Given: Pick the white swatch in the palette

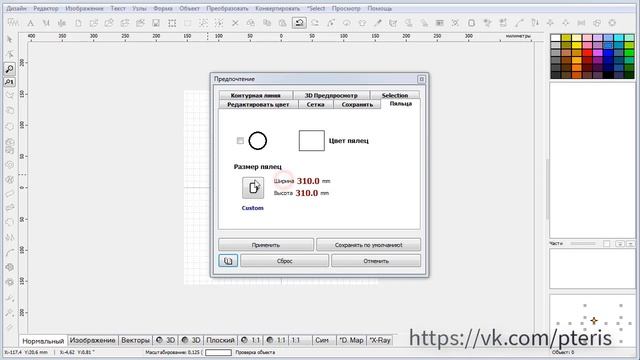Looking at the screenshot, I should coord(556,38).
